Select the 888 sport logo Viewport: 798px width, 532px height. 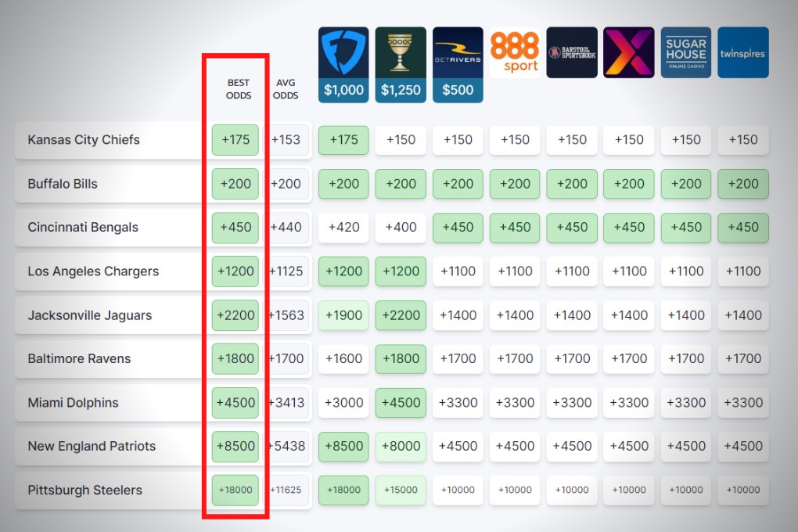tap(515, 52)
